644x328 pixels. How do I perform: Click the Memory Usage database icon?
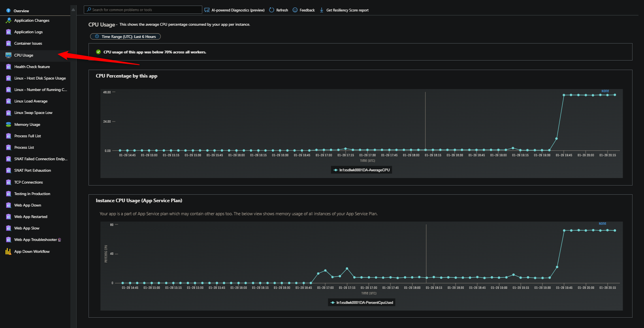8,125
